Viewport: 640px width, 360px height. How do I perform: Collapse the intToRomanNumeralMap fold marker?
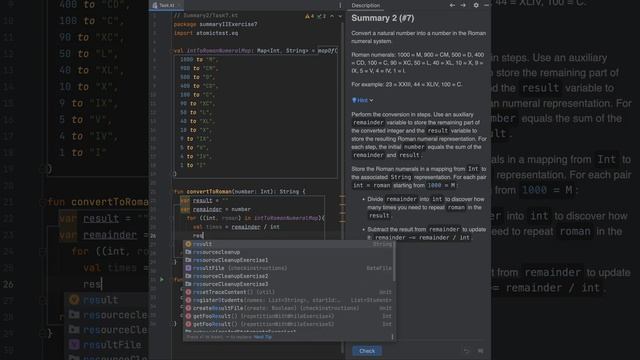pos(171,51)
